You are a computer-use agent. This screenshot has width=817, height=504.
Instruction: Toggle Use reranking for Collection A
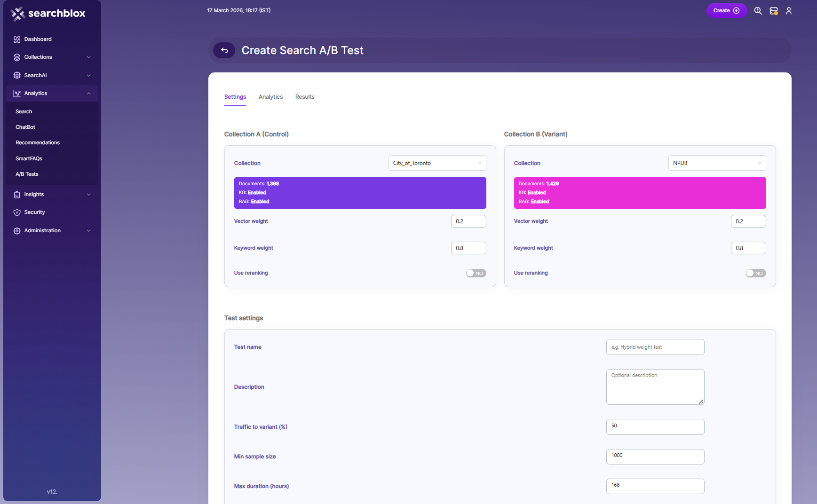(x=476, y=273)
